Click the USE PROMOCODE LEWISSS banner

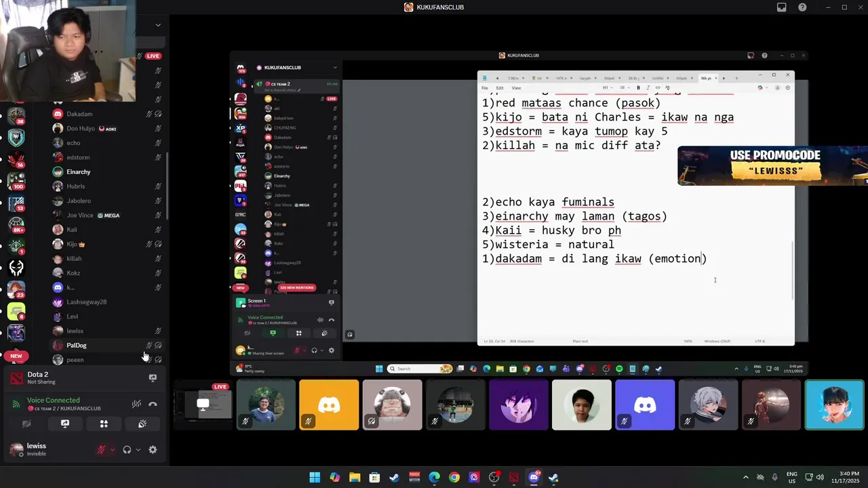click(x=772, y=165)
